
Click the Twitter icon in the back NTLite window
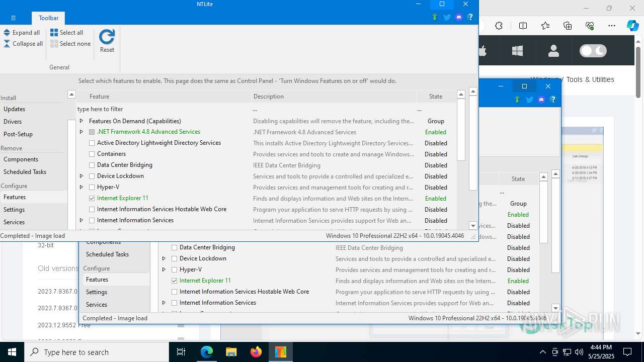point(529,100)
